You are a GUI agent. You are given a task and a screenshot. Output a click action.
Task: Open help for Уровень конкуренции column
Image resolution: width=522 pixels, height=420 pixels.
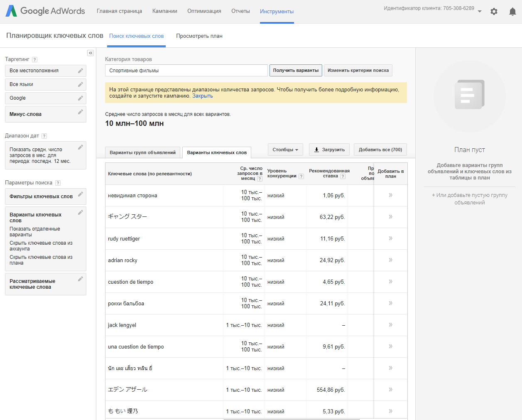tap(301, 176)
